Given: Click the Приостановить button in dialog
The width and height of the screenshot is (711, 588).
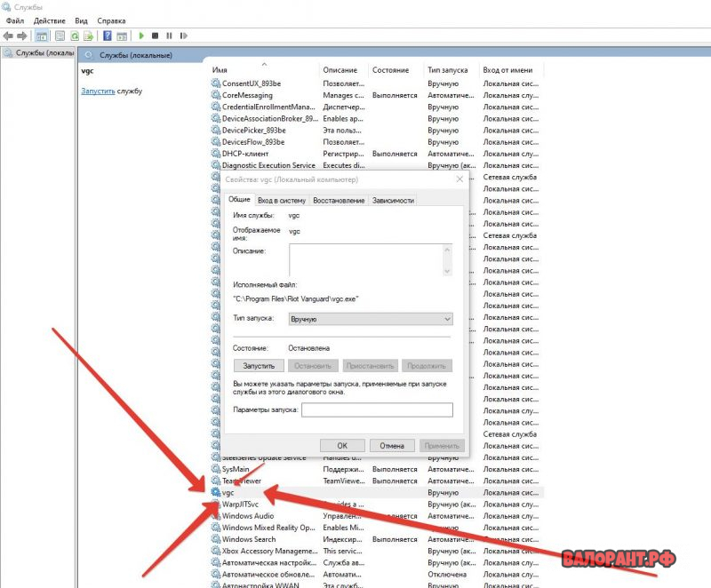Looking at the screenshot, I should (x=370, y=366).
